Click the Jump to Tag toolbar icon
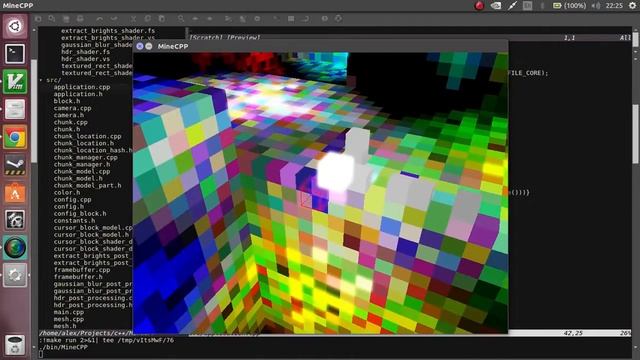This screenshot has width=640, height=360. pos(305,19)
